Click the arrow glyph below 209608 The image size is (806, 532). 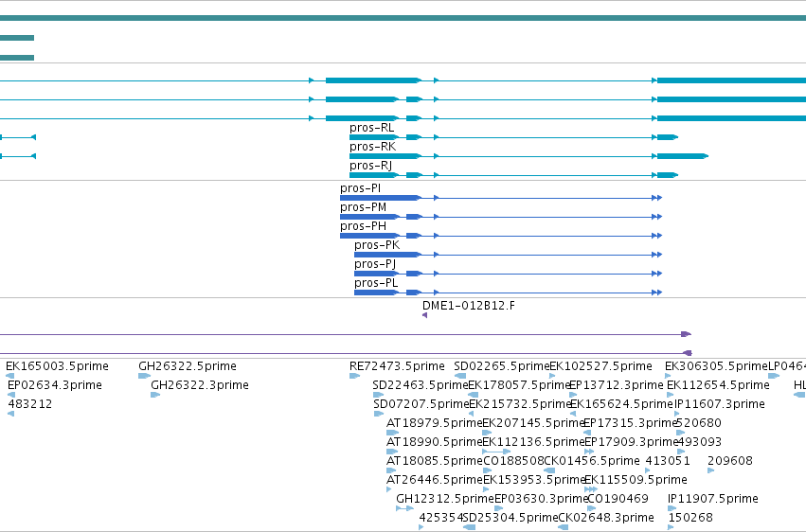711,470
